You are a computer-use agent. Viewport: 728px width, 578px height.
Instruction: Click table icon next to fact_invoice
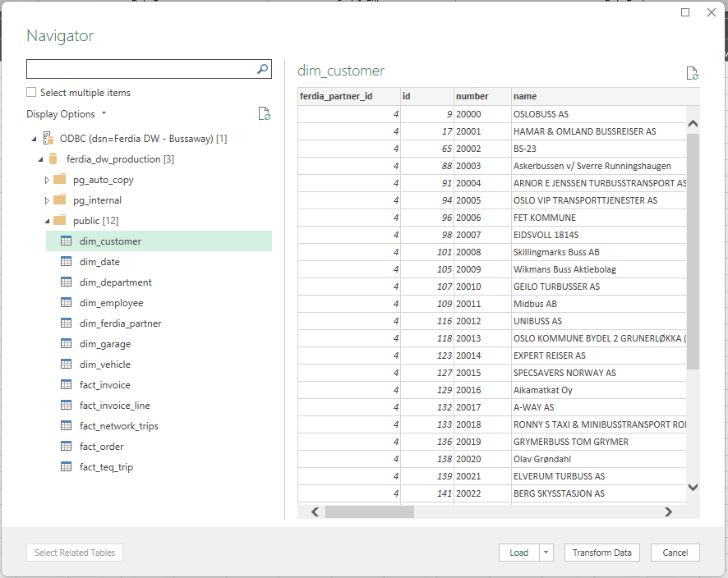(67, 384)
